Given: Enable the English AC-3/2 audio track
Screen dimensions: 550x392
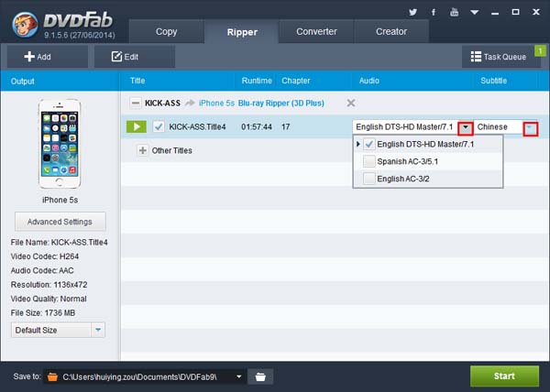Looking at the screenshot, I should tap(369, 179).
